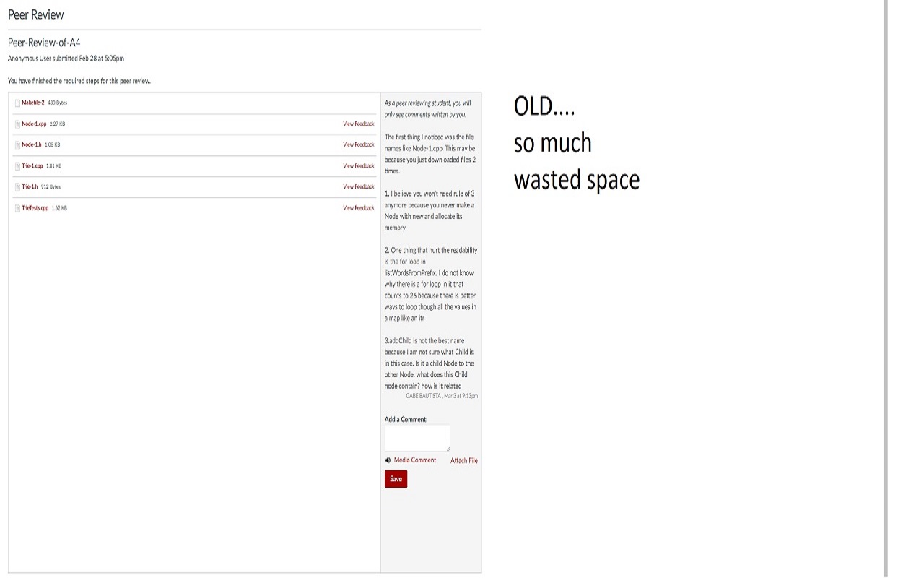Open the Node-1.h file link
This screenshot has width=924, height=578.
(32, 145)
